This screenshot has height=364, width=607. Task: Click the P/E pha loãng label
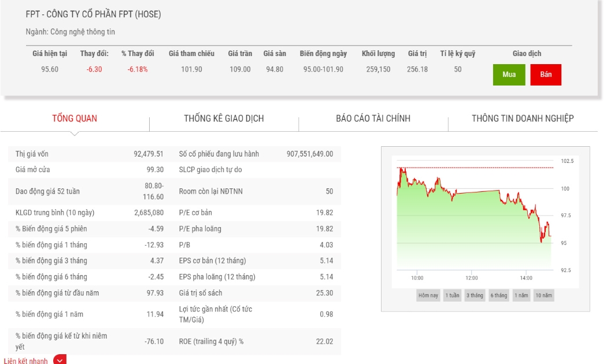(200, 229)
